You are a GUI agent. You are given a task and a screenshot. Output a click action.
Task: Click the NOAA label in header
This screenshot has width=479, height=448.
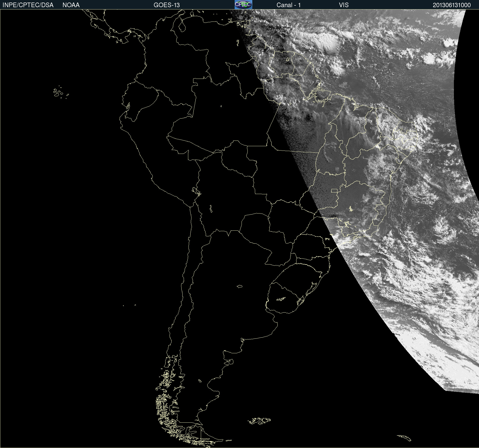pos(71,5)
